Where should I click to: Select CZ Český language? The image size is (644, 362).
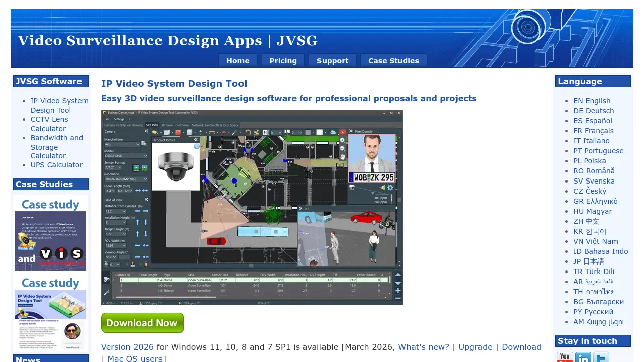click(x=590, y=191)
